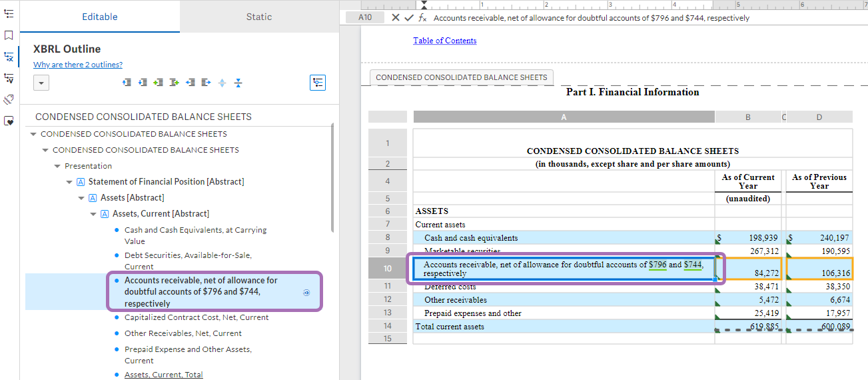
Task: Click the cancel X in formula bar
Action: coord(396,18)
